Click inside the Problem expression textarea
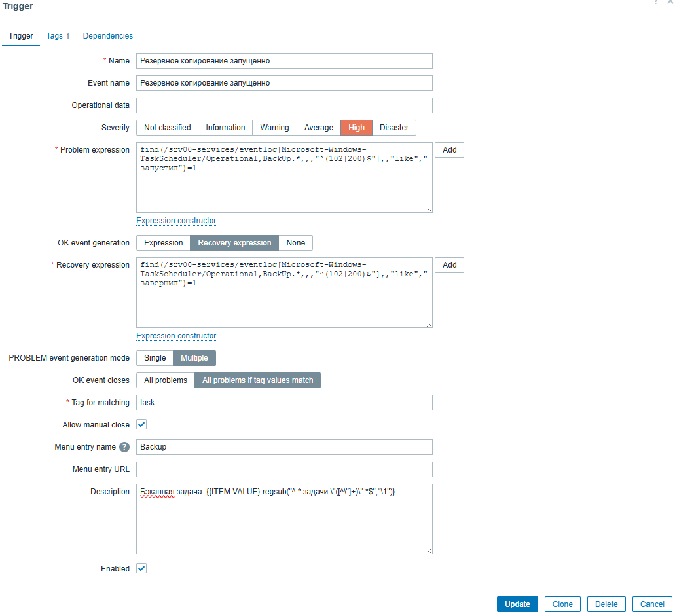 pos(284,177)
